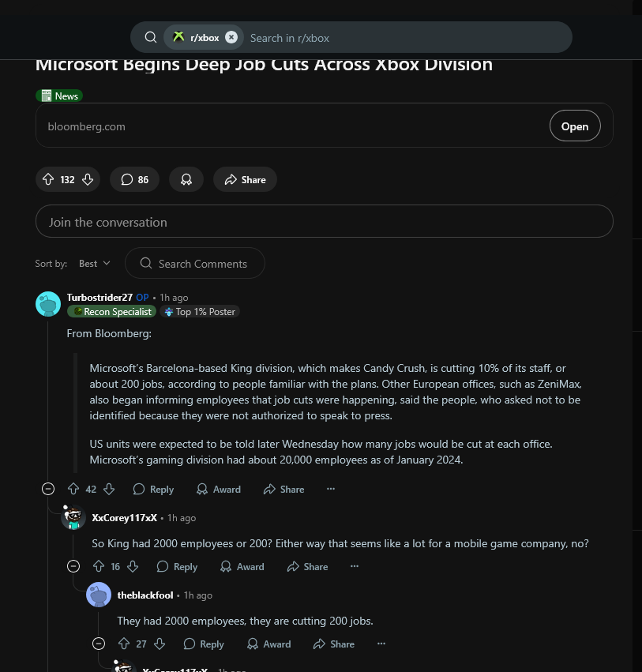Open more options on theblackfool's comment
642x672 pixels.
(x=381, y=644)
